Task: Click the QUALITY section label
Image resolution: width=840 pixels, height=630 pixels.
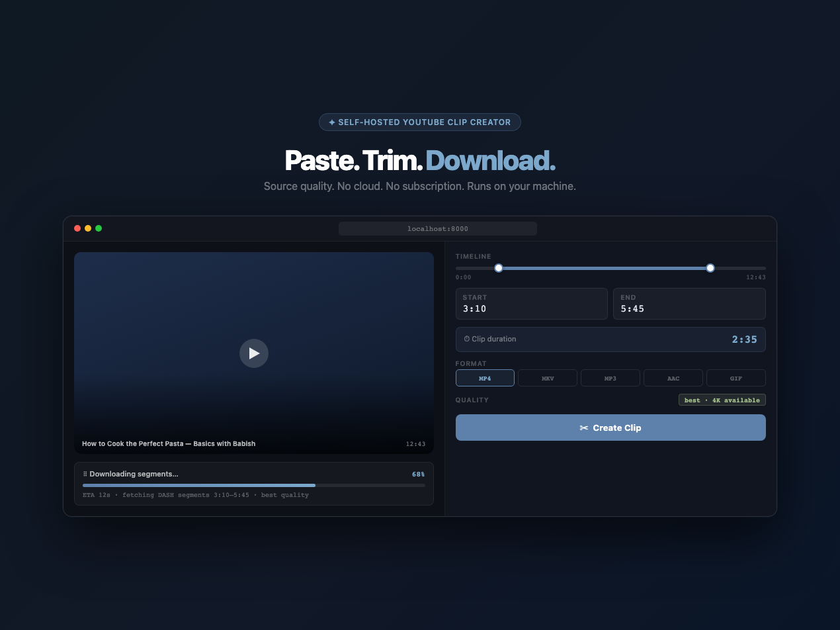Action: point(472,400)
